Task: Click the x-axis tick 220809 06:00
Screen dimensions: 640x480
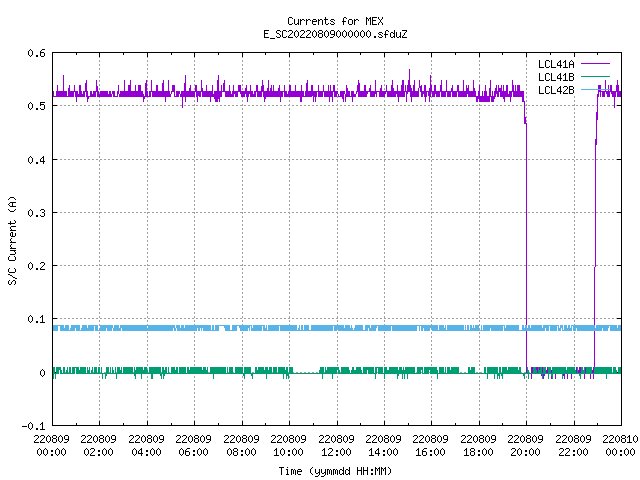Action: (x=193, y=445)
